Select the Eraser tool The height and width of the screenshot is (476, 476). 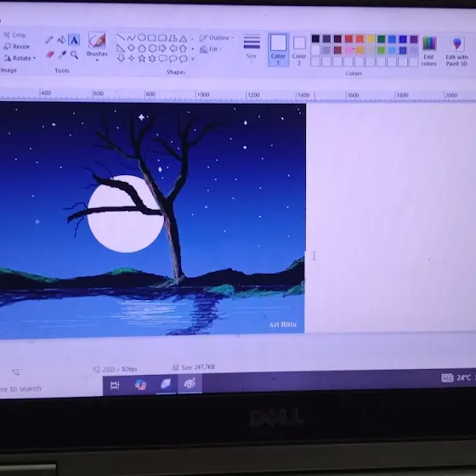(x=50, y=55)
